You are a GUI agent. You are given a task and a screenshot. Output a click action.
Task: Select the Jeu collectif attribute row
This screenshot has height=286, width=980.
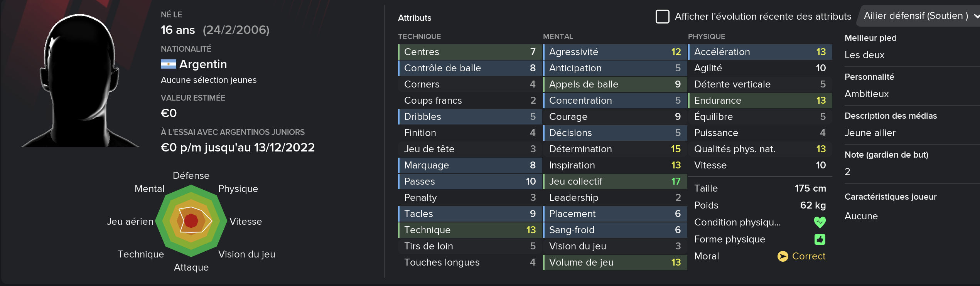point(615,182)
